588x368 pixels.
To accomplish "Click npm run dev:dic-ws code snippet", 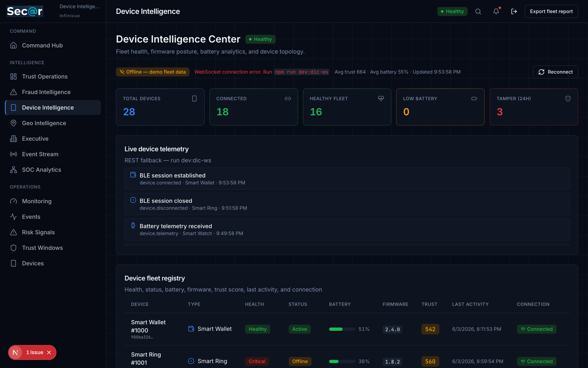I will (x=302, y=72).
